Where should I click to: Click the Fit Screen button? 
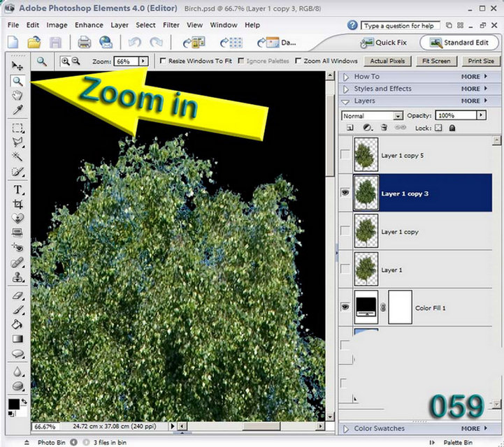pyautogui.click(x=436, y=61)
